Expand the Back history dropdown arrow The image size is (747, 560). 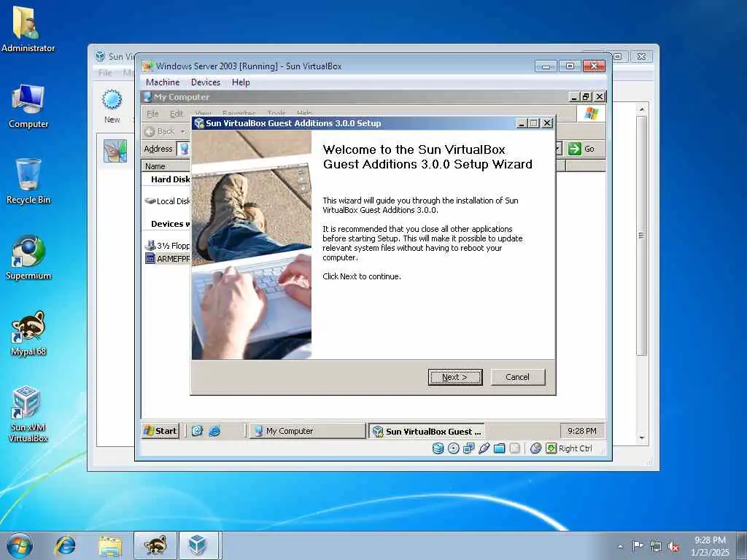coord(182,131)
